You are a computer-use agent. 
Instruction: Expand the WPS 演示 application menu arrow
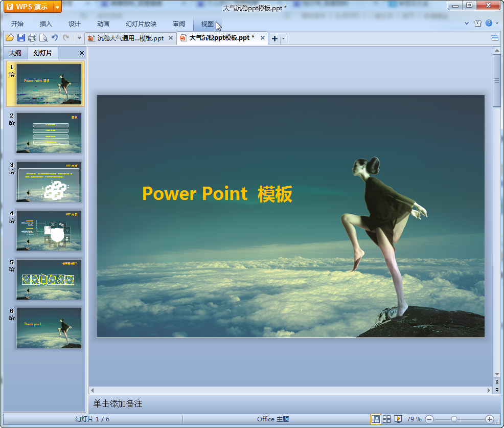pos(57,7)
